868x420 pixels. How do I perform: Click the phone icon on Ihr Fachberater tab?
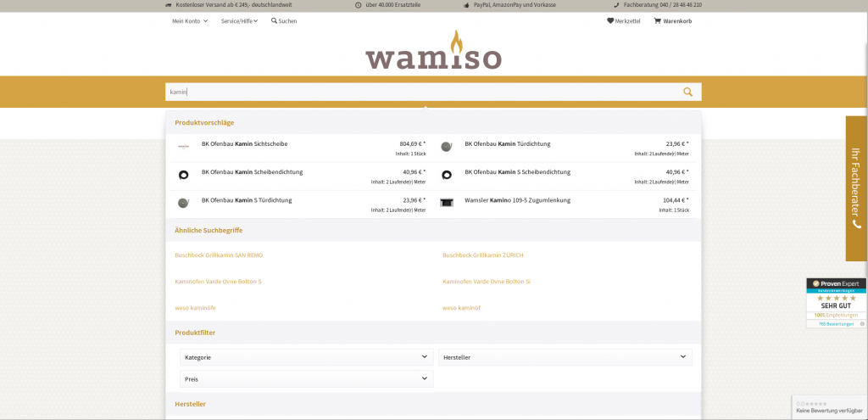(857, 224)
